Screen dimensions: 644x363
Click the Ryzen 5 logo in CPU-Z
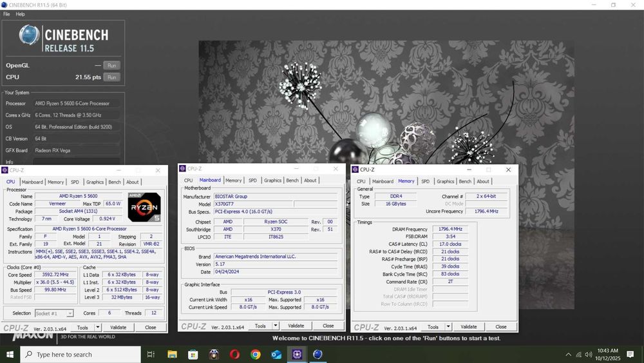(144, 207)
